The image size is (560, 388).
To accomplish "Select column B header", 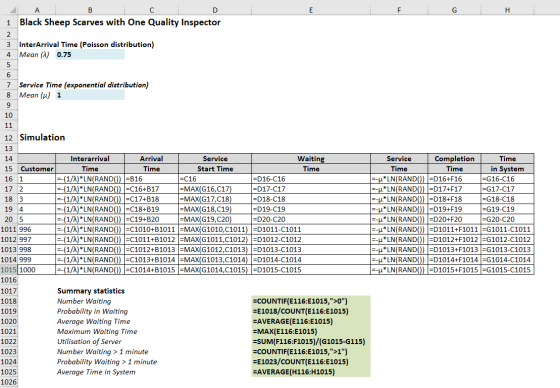I will click(90, 10).
